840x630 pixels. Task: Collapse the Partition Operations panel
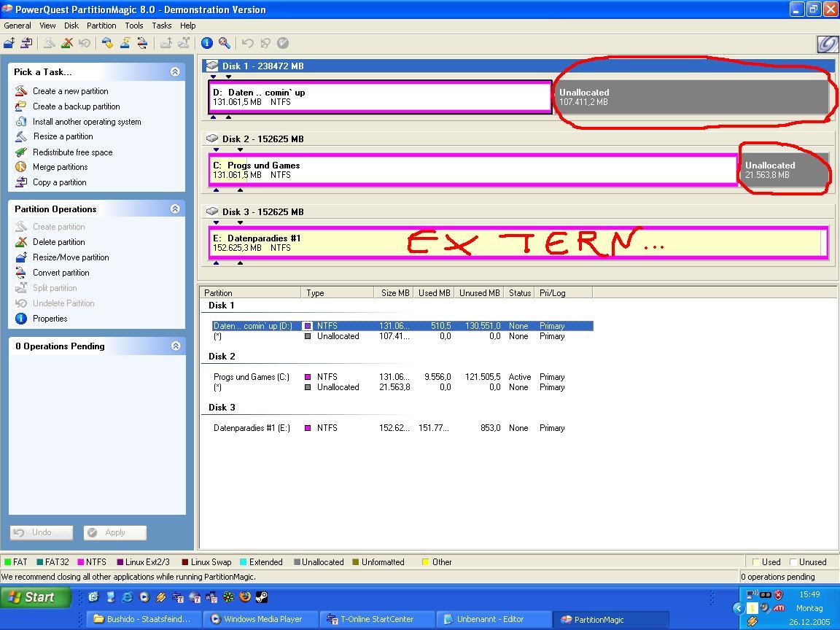(x=175, y=209)
